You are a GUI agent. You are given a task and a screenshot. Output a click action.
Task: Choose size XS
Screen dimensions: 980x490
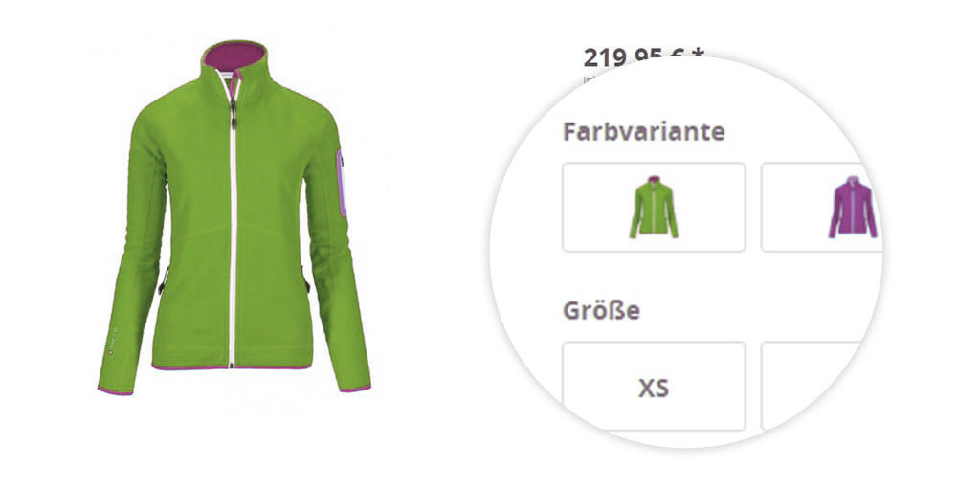pos(654,386)
